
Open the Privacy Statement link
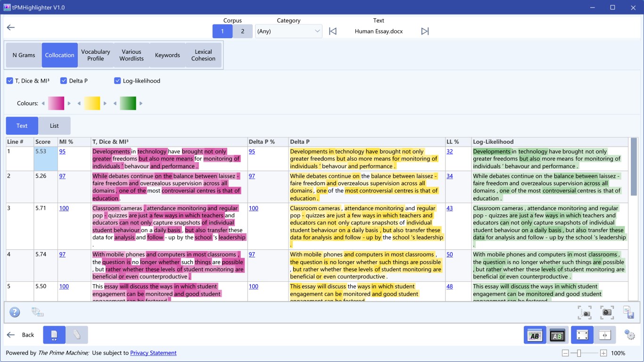[153, 353]
